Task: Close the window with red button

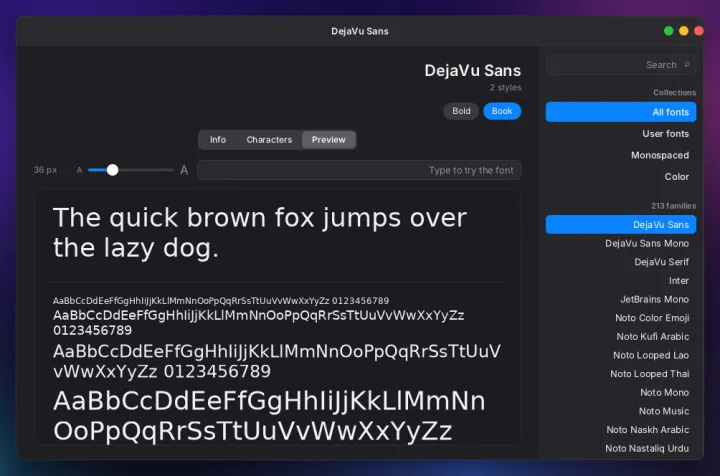Action: [x=699, y=31]
